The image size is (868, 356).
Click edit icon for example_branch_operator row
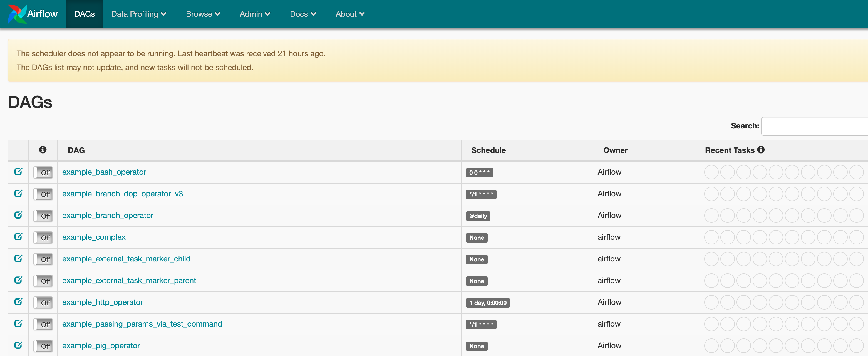(18, 215)
